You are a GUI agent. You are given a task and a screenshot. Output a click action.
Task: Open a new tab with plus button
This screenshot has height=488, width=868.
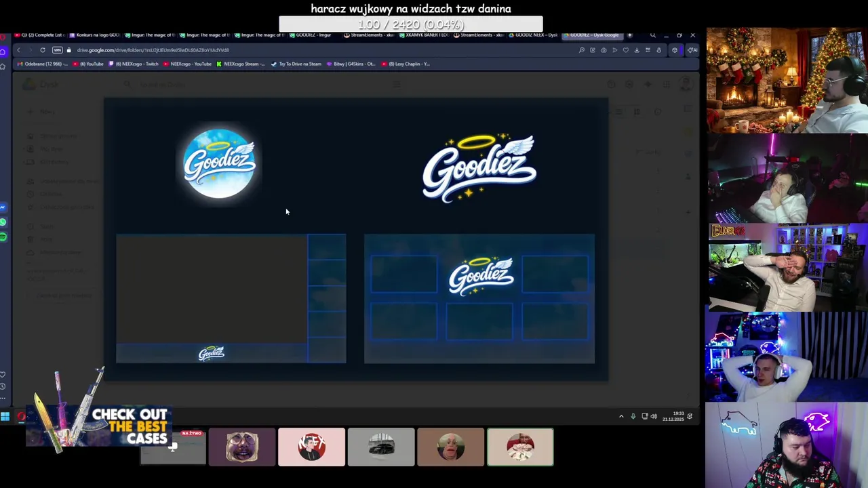pos(629,35)
